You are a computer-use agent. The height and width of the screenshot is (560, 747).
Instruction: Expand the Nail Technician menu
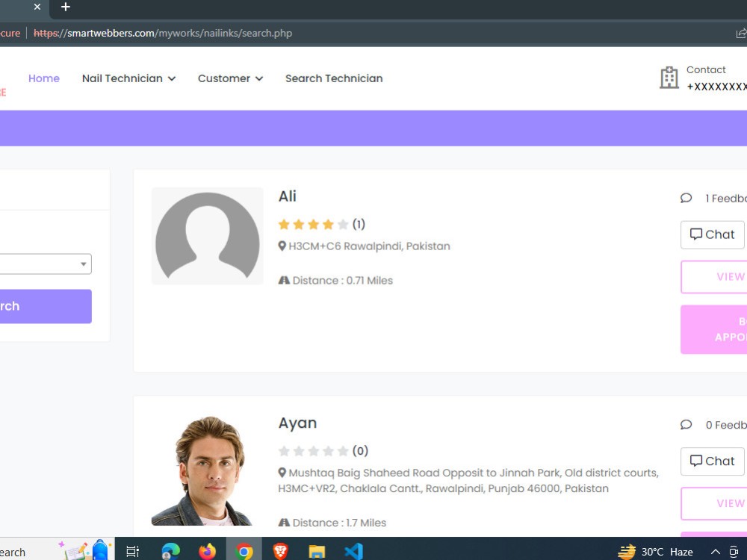coord(128,78)
